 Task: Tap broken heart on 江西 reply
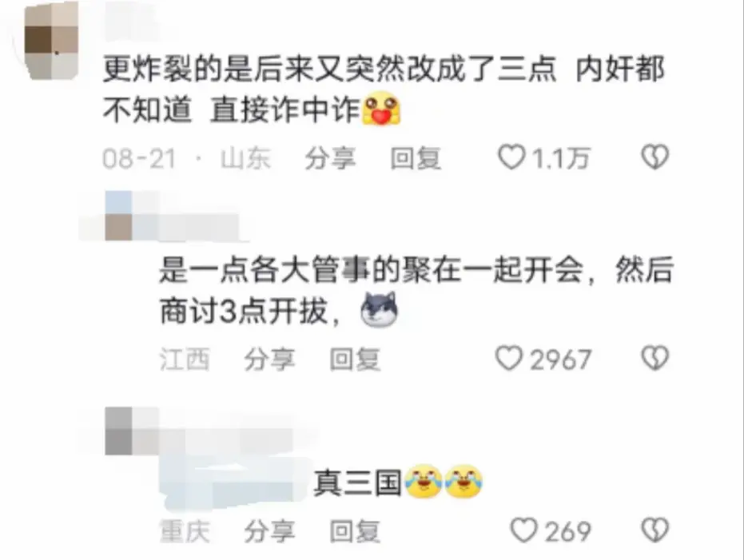click(654, 358)
